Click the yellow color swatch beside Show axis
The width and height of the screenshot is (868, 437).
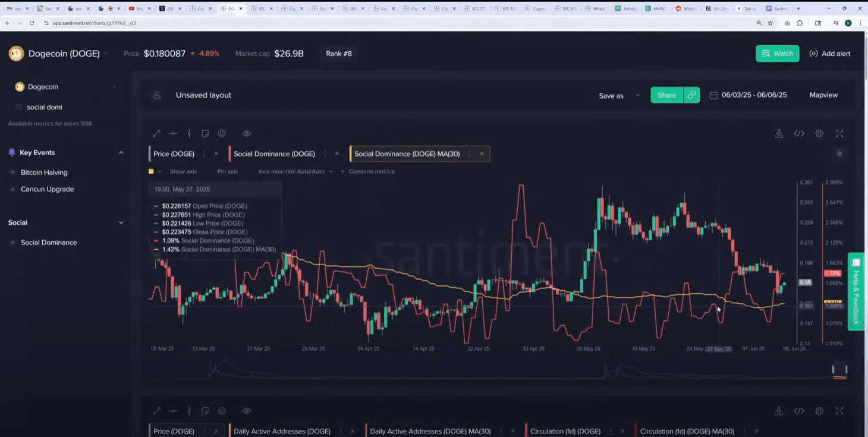151,171
